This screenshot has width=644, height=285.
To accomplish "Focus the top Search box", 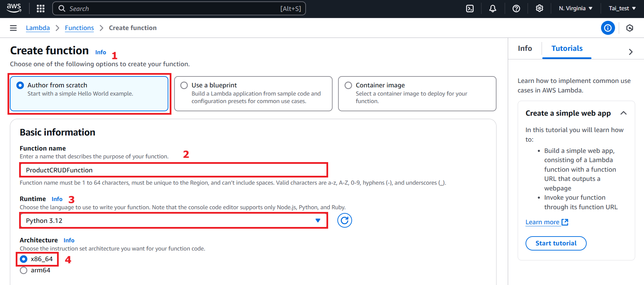I will 179,9.
